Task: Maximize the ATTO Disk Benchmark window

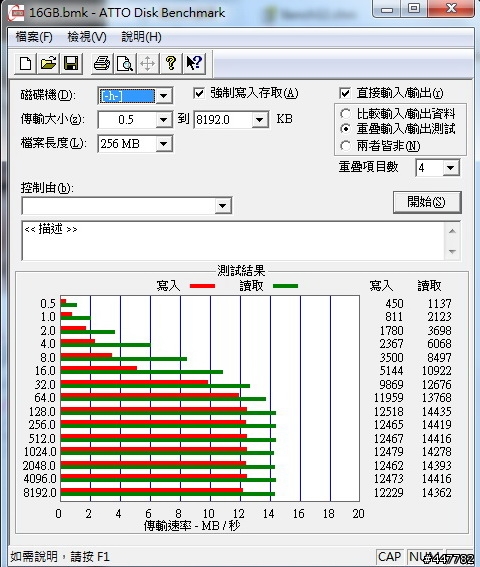Action: (414, 9)
